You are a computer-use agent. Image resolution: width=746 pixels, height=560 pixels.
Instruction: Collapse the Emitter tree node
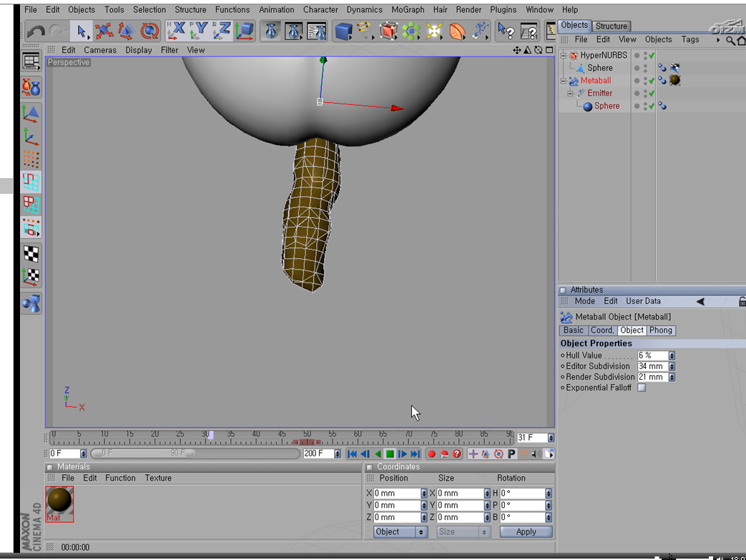pos(570,94)
